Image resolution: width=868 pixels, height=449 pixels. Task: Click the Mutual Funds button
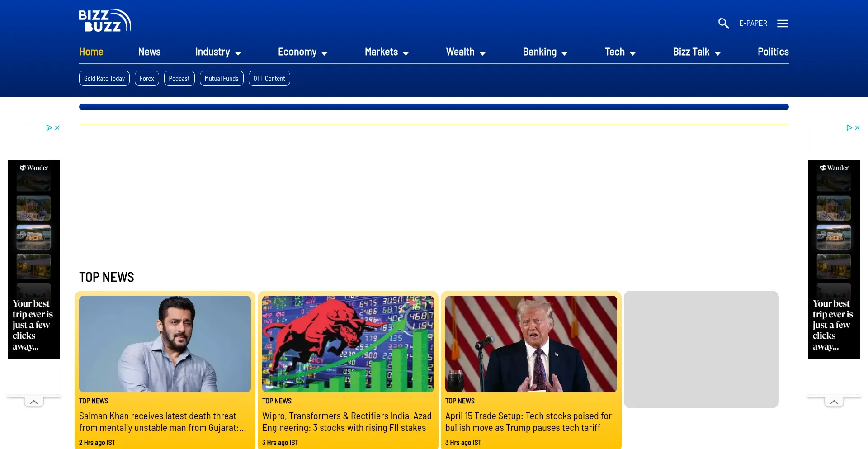point(222,78)
